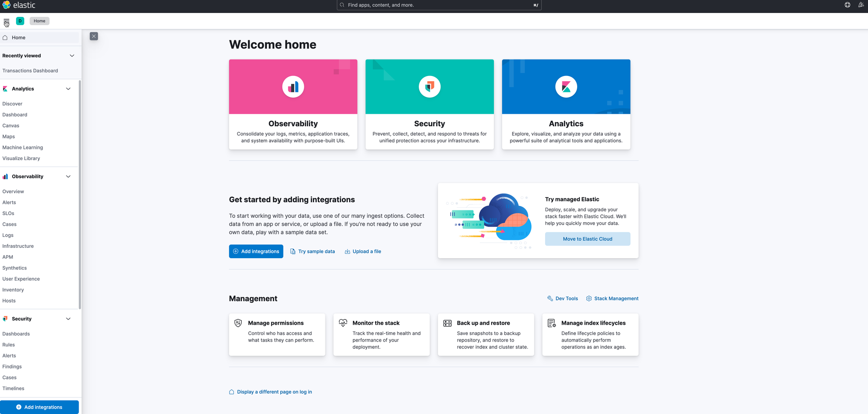
Task: Click the Monitor the stack heartbeat icon
Action: 343,323
